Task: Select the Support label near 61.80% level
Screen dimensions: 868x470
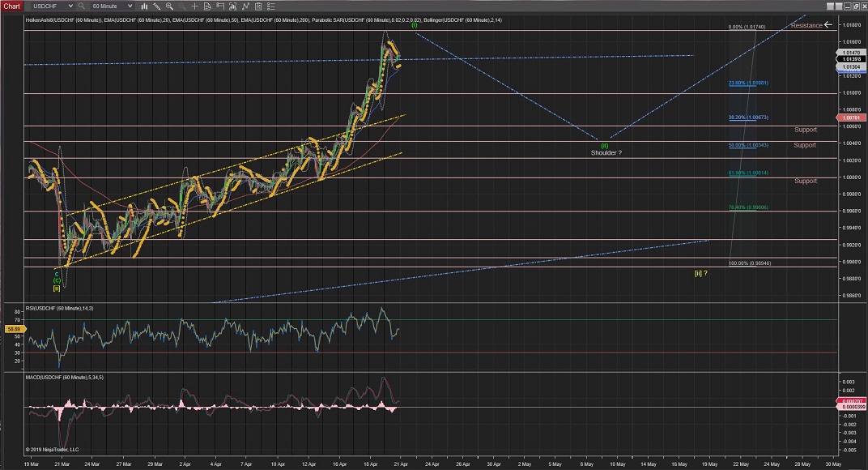Action: (806, 182)
